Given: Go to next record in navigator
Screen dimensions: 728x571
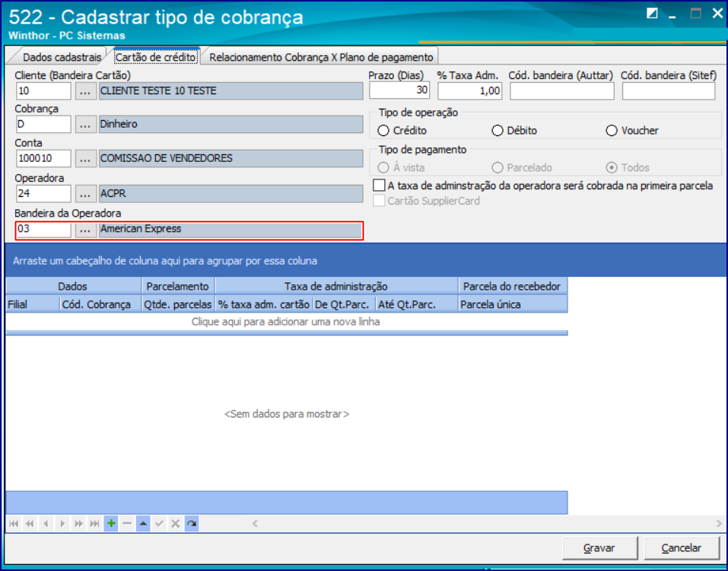Looking at the screenshot, I should pos(62,524).
